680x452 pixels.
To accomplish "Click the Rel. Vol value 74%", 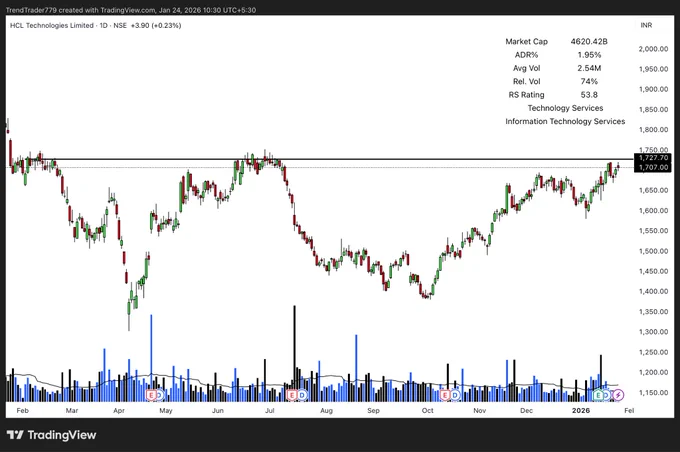I will click(589, 82).
